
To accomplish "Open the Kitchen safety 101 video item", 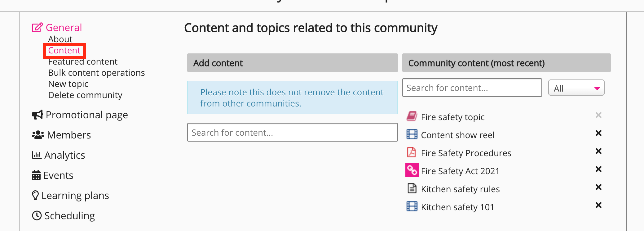I will tap(457, 207).
